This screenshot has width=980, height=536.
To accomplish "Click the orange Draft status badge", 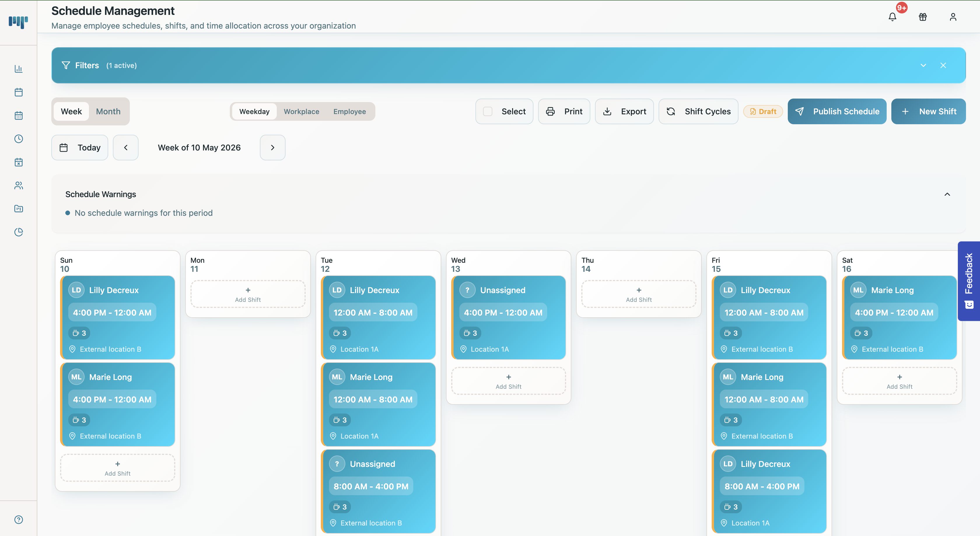I will coord(763,111).
